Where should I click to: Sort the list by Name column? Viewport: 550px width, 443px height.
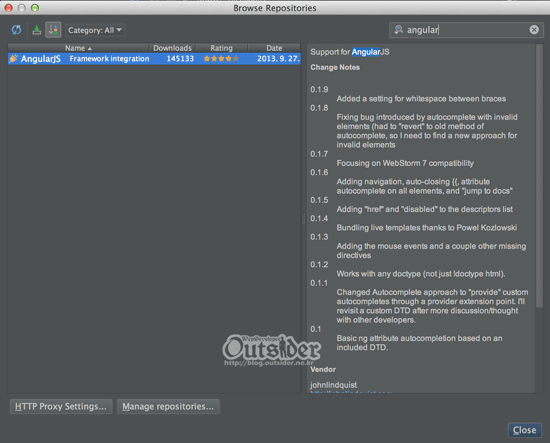coord(78,48)
